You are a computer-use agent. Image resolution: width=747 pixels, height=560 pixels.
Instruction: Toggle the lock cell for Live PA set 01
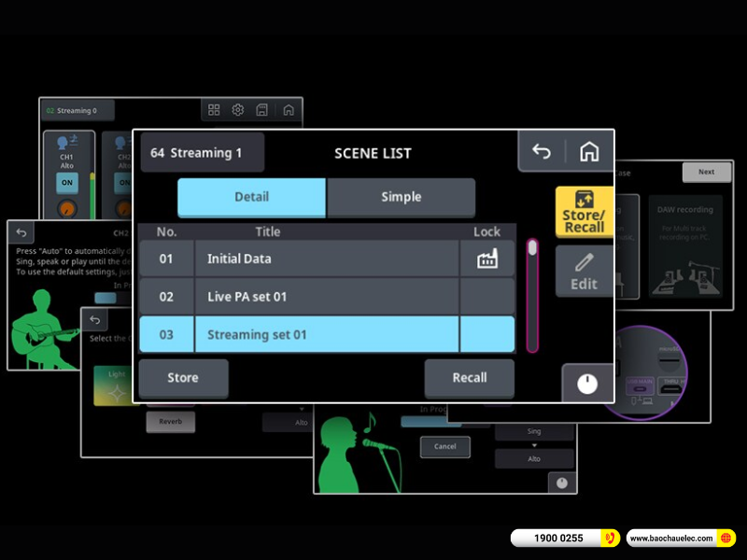tap(487, 297)
